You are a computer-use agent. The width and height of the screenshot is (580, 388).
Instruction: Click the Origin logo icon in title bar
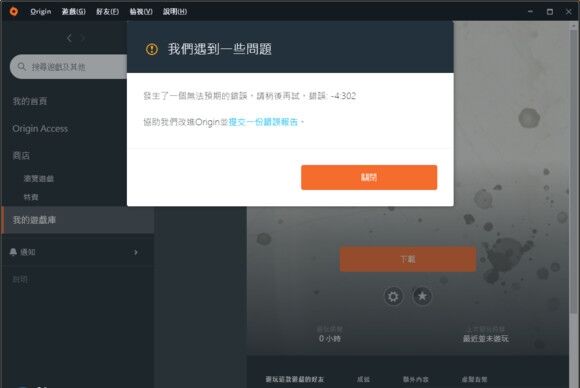[x=14, y=11]
